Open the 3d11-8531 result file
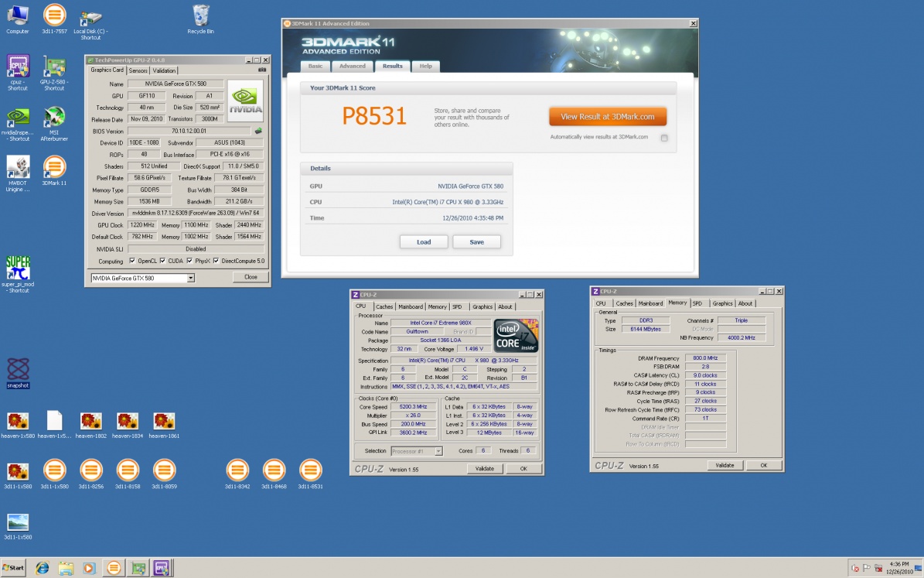This screenshot has height=578, width=924. pos(310,470)
